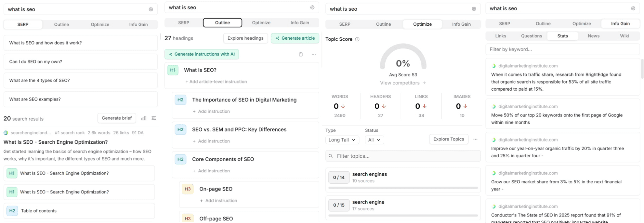This screenshot has height=223, width=644.
Task: Click the Filter by keyword input field
Action: click(x=562, y=49)
